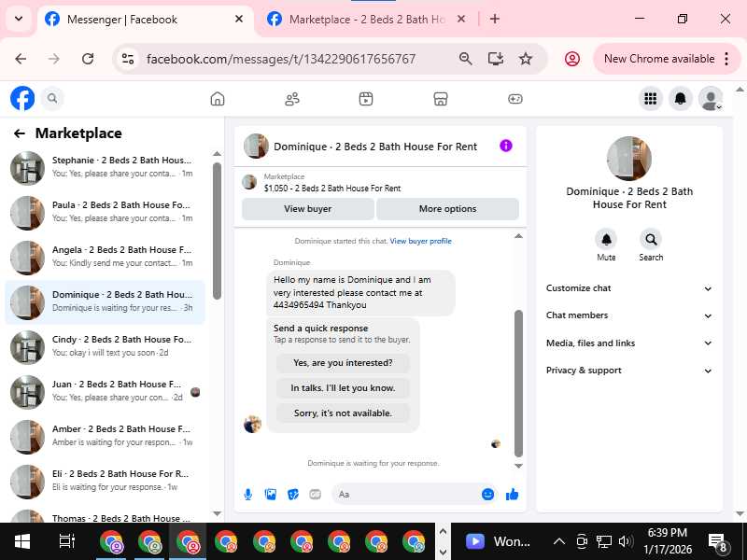Expand Privacy & support section
This screenshot has height=560, width=747.
628,371
